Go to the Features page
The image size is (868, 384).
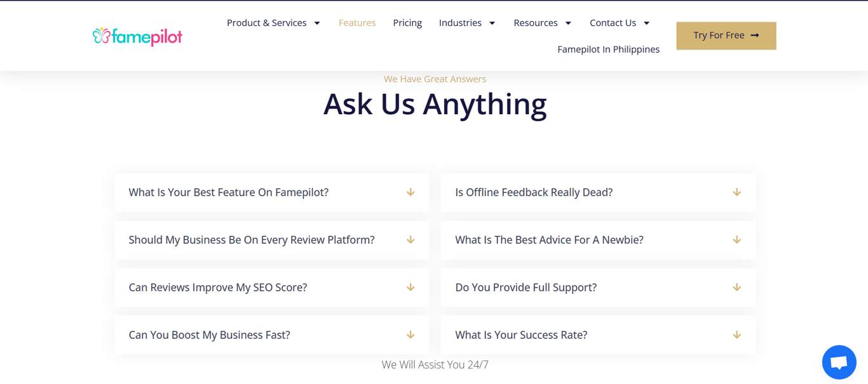[357, 23]
